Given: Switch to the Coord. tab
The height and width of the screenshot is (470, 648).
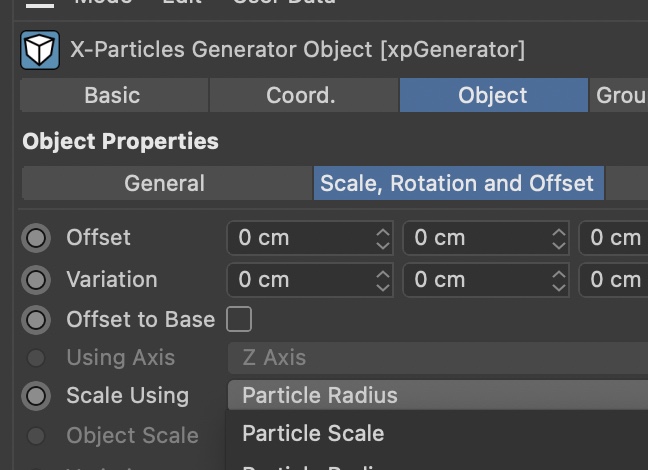Looking at the screenshot, I should [x=301, y=95].
